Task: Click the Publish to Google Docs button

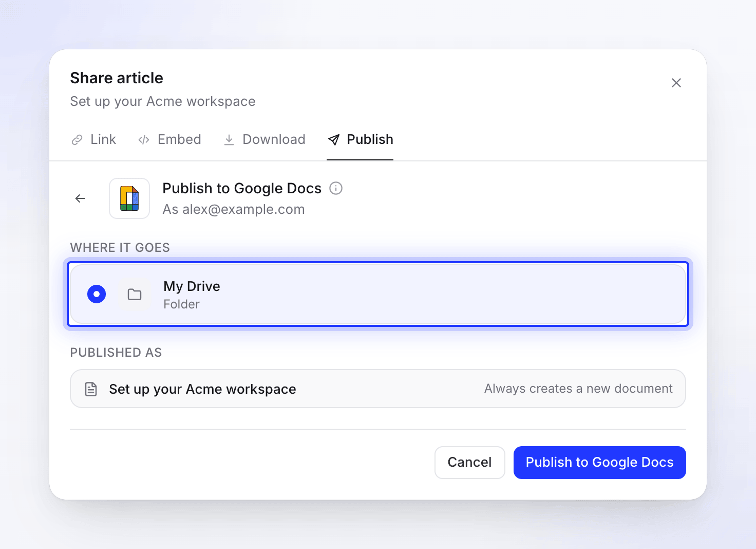Action: click(x=600, y=463)
